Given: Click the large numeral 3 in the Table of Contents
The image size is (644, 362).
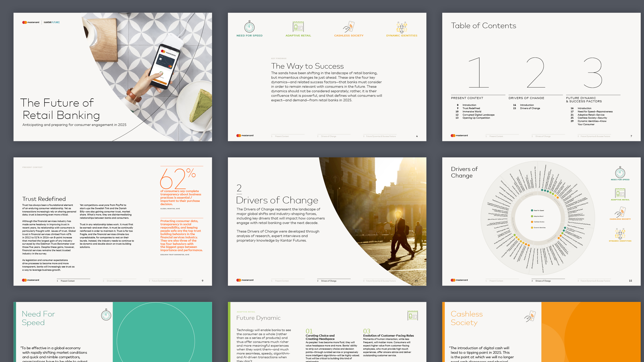Looking at the screenshot, I should pyautogui.click(x=593, y=72).
